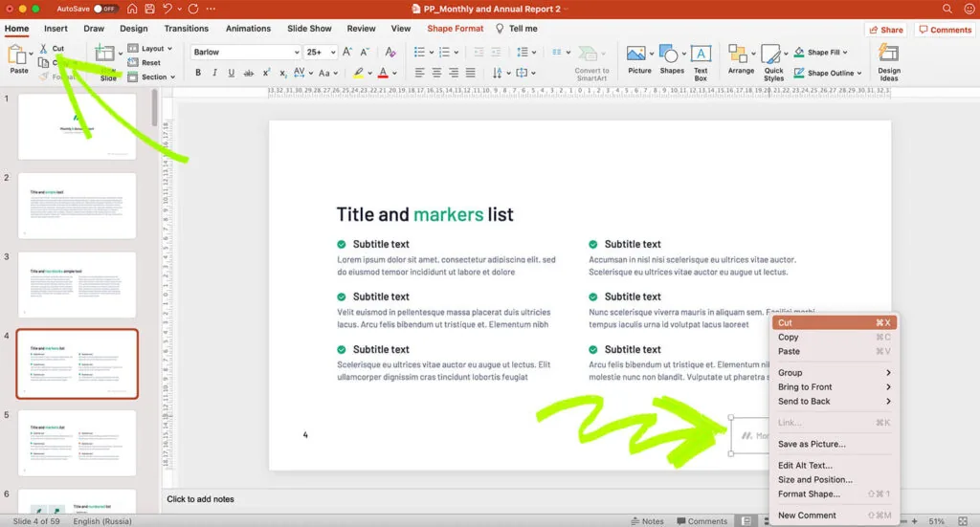This screenshot has height=527, width=980.
Task: Open the Arrange menu
Action: pyautogui.click(x=742, y=60)
